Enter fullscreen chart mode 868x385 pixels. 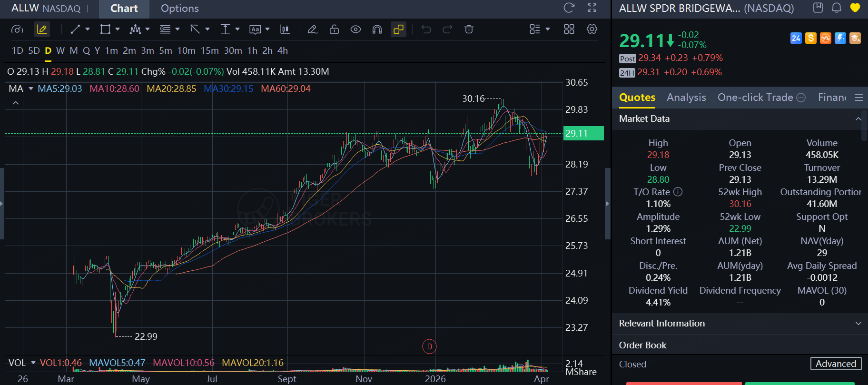point(592,8)
